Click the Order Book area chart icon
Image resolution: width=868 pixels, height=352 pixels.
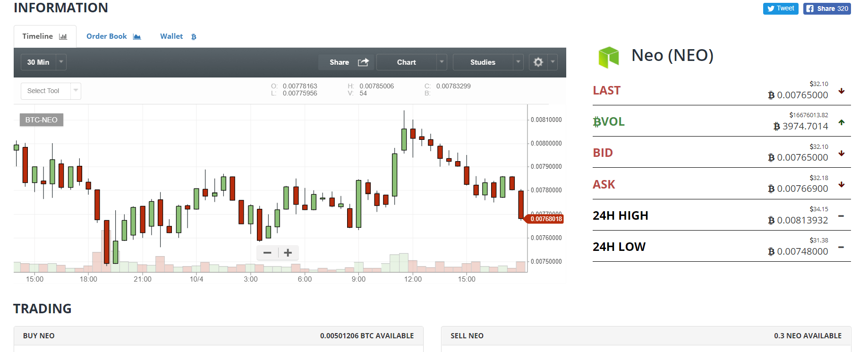tap(137, 36)
